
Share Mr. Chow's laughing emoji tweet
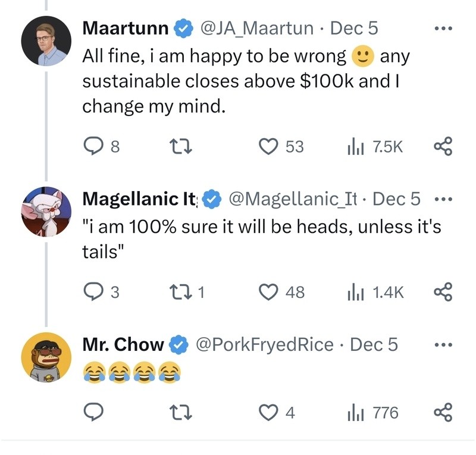pyautogui.click(x=443, y=412)
